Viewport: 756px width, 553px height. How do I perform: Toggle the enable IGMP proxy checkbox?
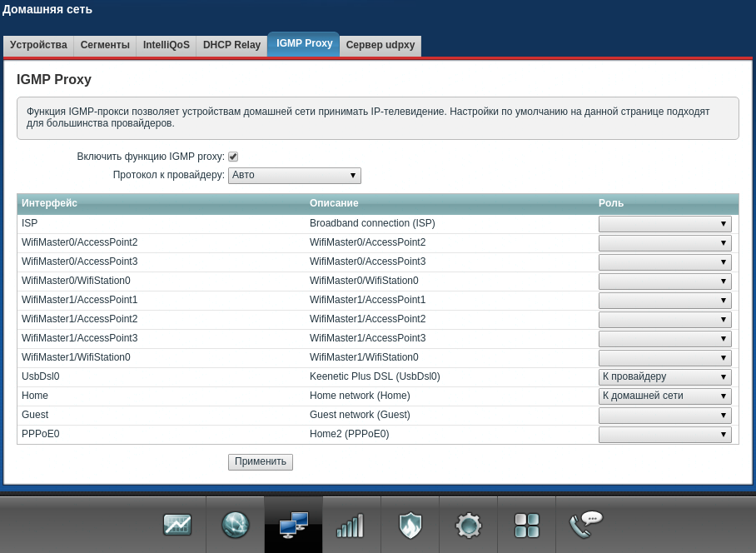(x=233, y=157)
